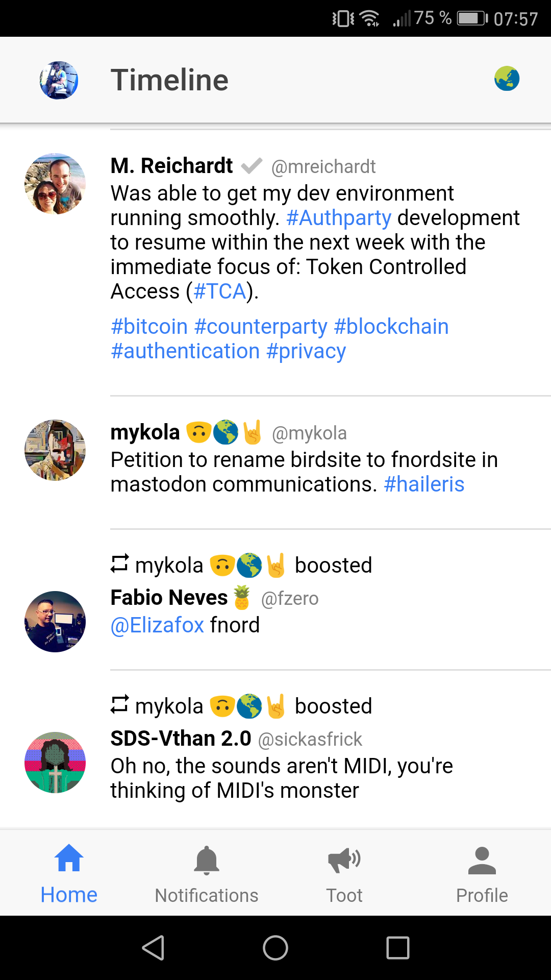
Task: Tap the Home tab icon
Action: [x=69, y=859]
